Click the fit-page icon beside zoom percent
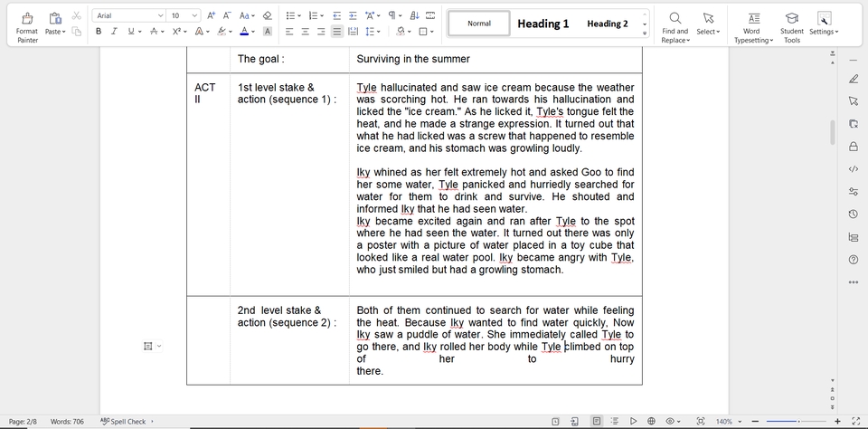This screenshot has width=868, height=429. coord(700,421)
